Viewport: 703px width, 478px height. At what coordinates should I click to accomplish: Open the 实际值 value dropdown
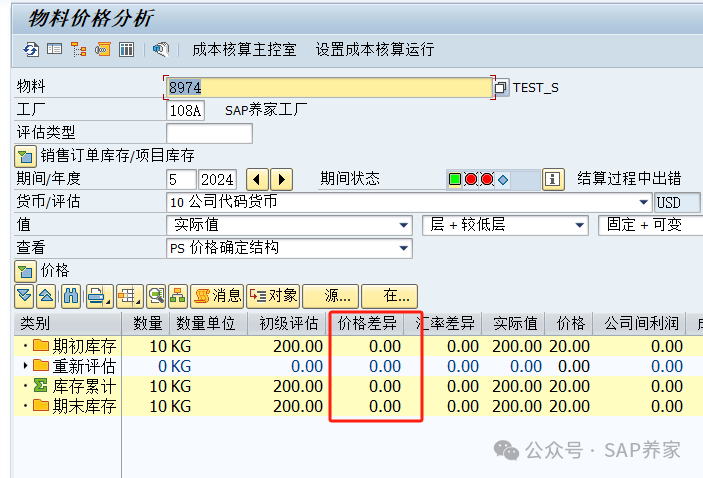point(404,225)
